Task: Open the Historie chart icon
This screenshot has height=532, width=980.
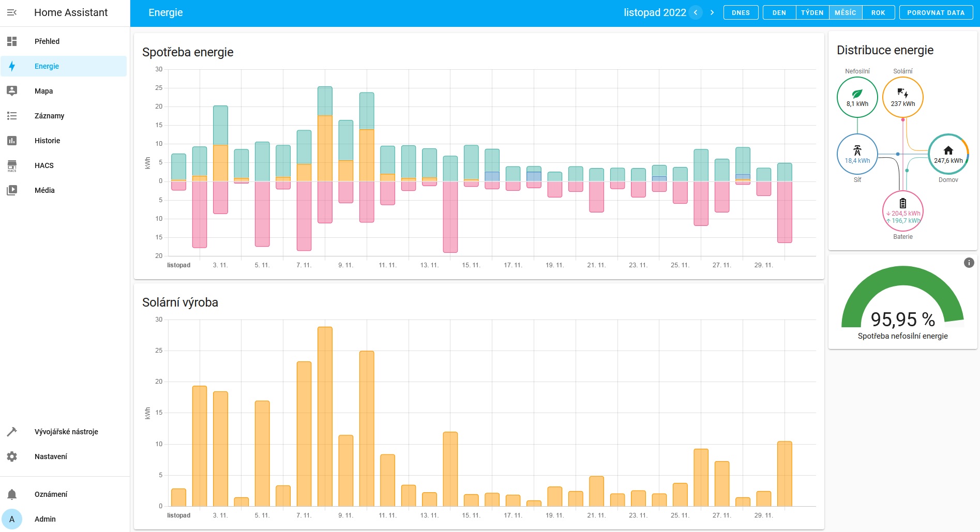Action: [x=12, y=141]
